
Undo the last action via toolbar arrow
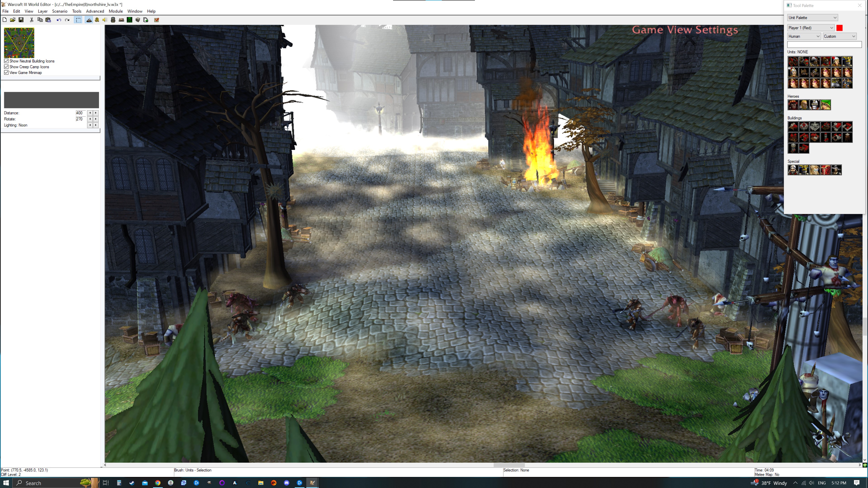click(59, 20)
